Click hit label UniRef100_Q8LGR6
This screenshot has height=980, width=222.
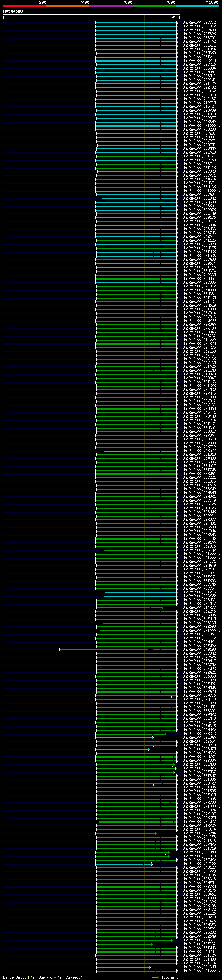[199, 902]
